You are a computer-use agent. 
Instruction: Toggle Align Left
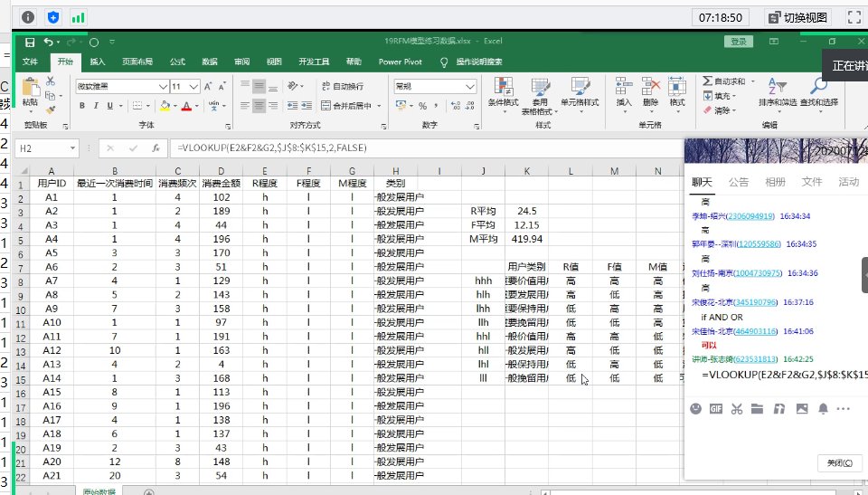245,105
